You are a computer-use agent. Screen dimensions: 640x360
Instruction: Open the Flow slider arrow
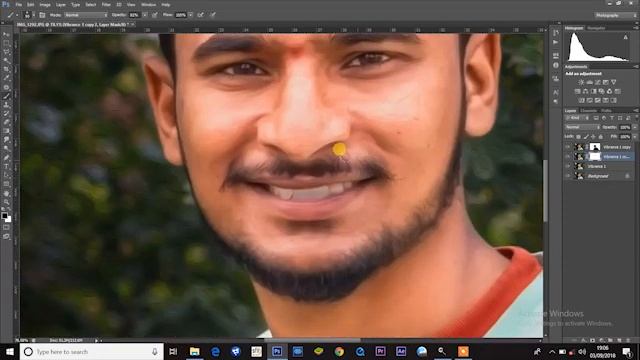tap(191, 15)
